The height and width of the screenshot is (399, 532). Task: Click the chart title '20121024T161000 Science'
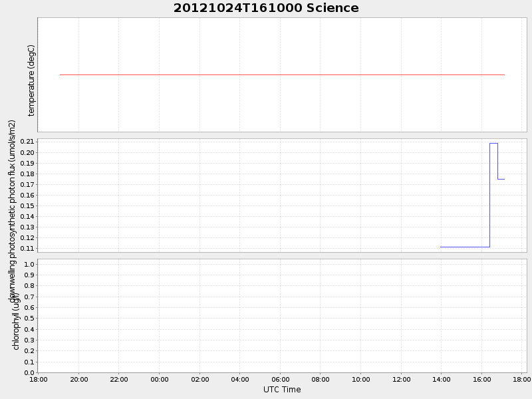tap(266, 8)
